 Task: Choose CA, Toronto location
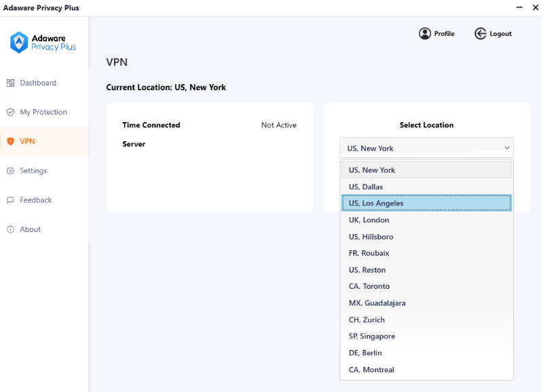tap(426, 286)
